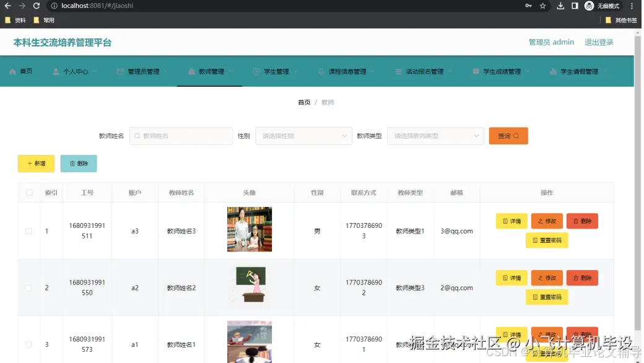Click the bulk 删除 trash button
644x363 pixels.
click(79, 163)
